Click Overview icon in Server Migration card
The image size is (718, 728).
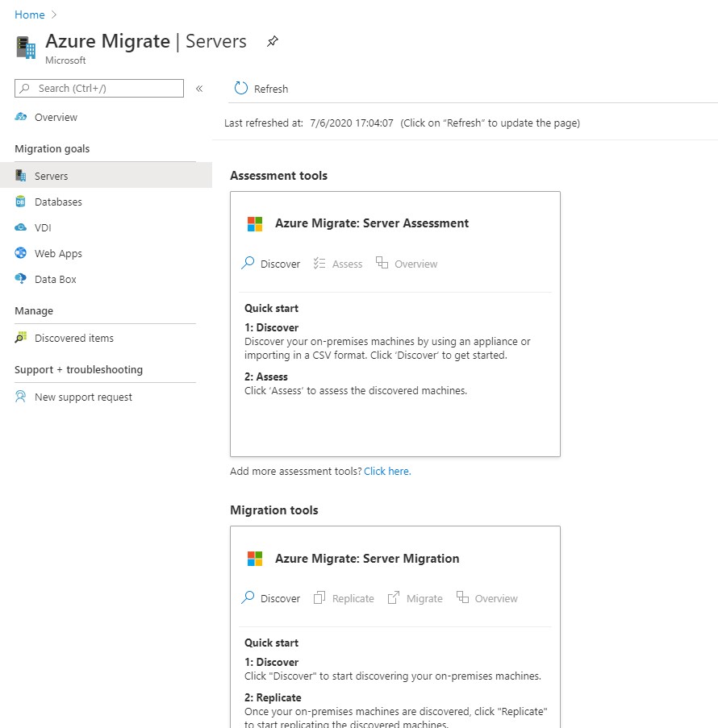[462, 597]
